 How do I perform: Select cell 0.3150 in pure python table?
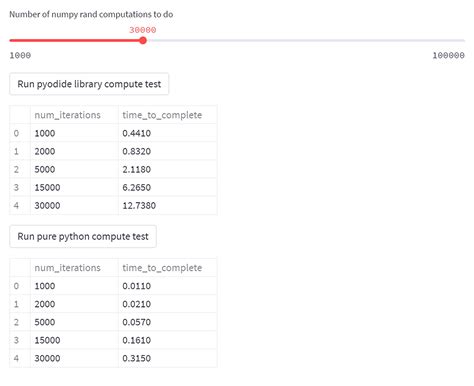pyautogui.click(x=168, y=358)
